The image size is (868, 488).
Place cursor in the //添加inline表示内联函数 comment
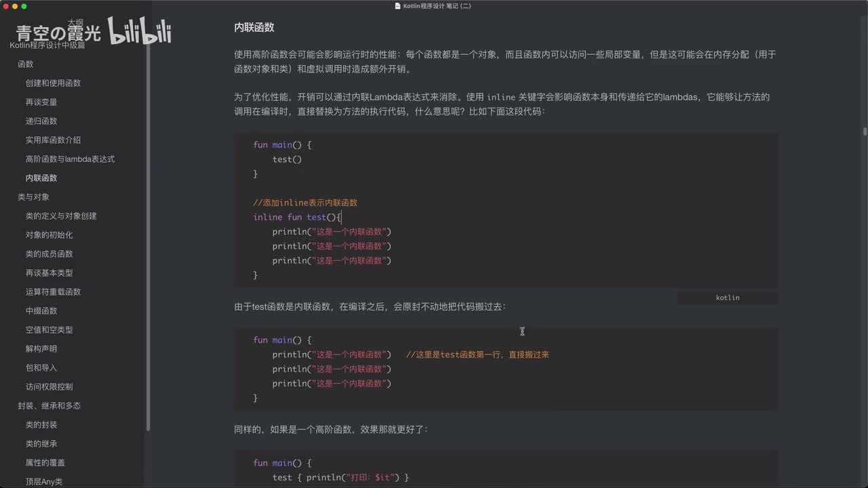[305, 203]
